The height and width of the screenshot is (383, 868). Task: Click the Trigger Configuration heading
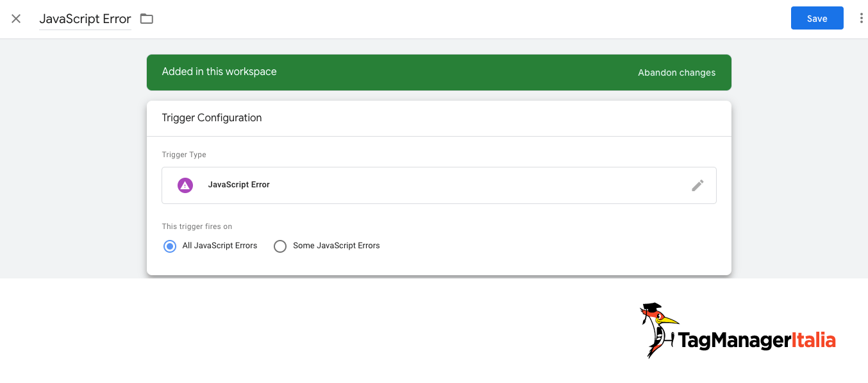(212, 118)
